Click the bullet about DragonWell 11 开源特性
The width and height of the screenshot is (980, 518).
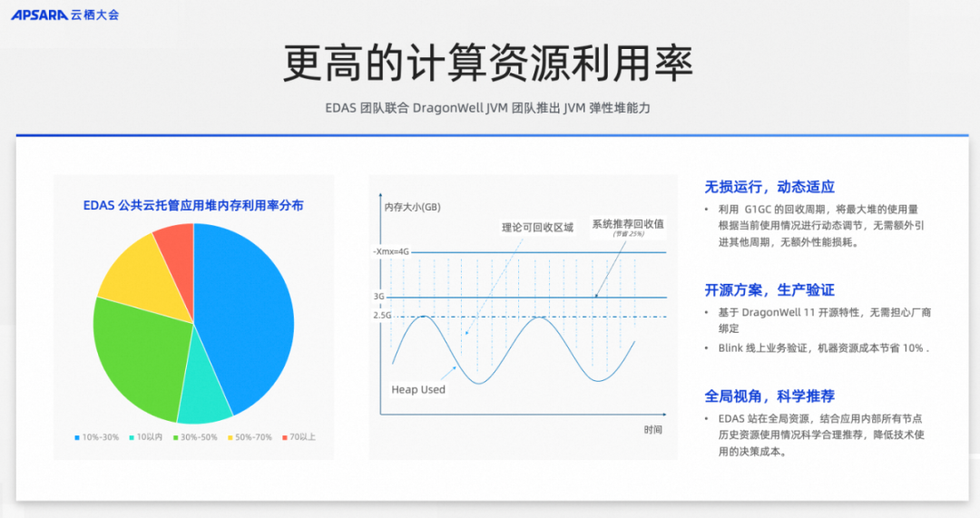click(824, 320)
